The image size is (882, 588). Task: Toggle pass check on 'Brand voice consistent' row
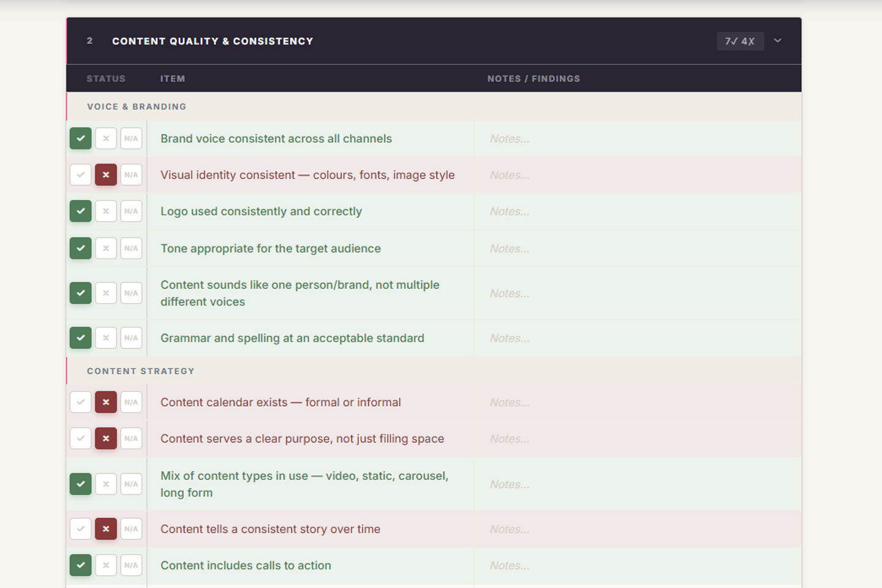tap(81, 138)
